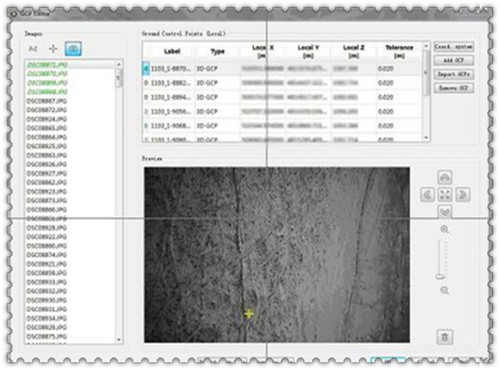The image size is (500, 370).
Task: Click the Import GCPs button
Action: click(x=454, y=74)
